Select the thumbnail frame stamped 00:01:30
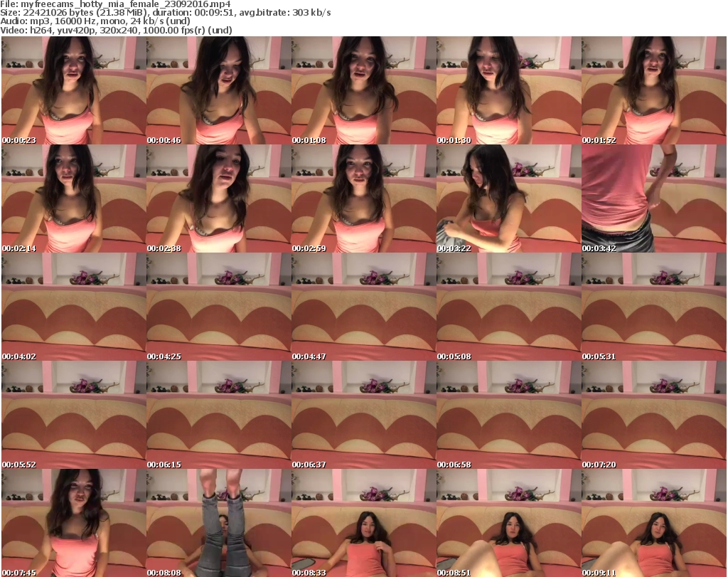Viewport: 728px width, 577px height. pyautogui.click(x=508, y=90)
